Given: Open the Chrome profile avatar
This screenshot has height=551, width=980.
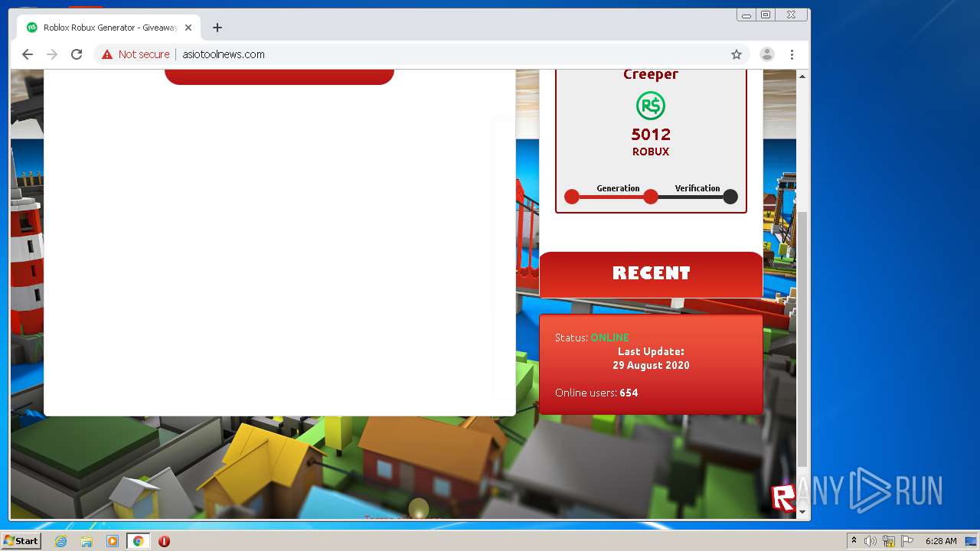Looking at the screenshot, I should point(766,54).
